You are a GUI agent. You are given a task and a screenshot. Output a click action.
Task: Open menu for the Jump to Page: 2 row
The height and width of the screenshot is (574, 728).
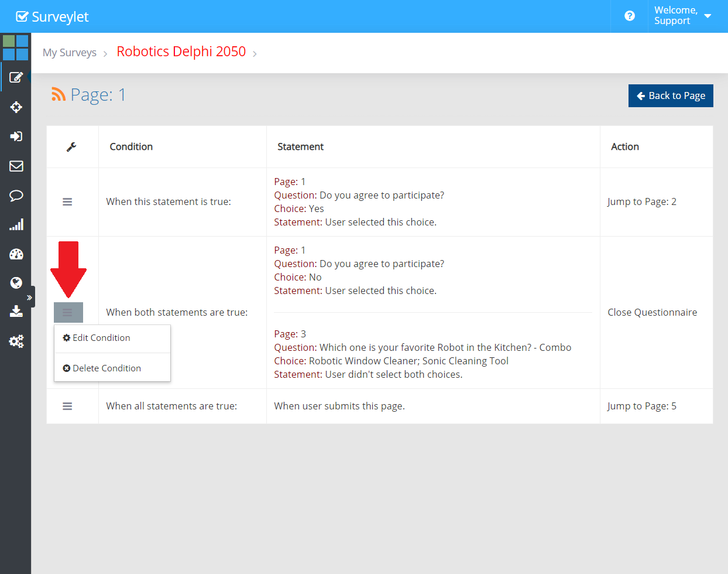(x=67, y=202)
